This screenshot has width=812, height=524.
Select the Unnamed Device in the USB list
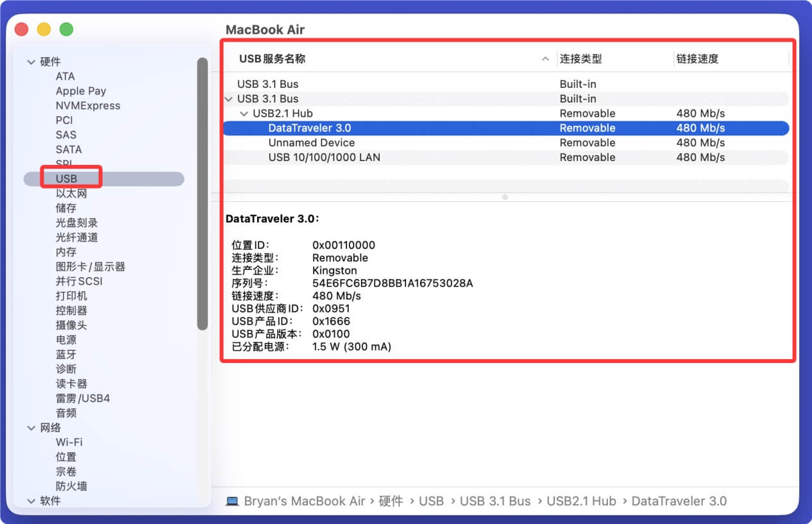pos(312,142)
